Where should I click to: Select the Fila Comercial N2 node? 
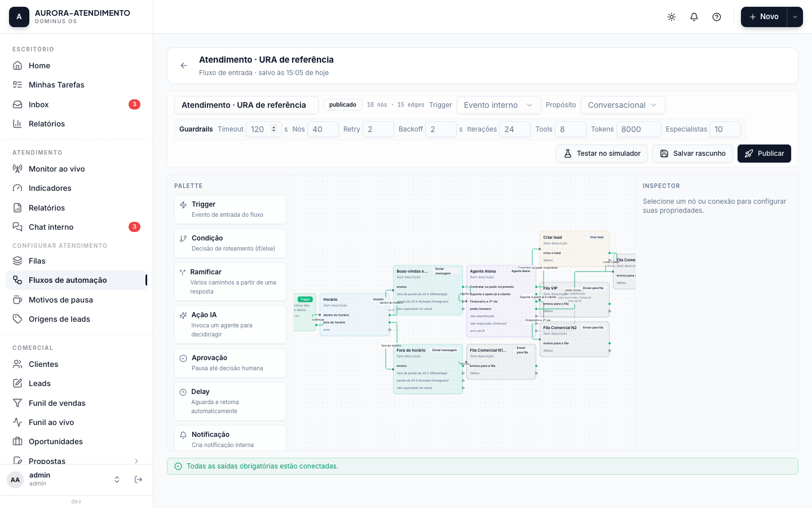[x=575, y=339]
